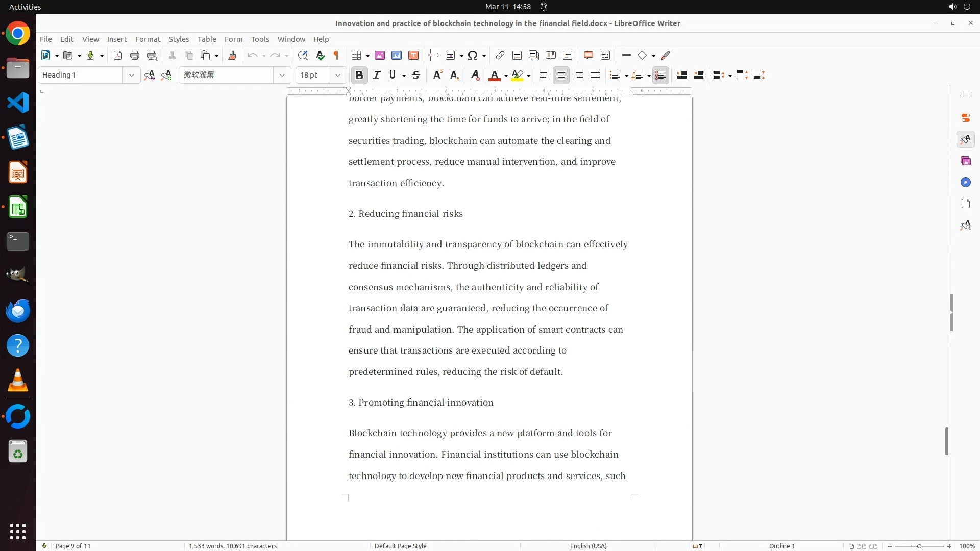
Task: Open the Navigator sidebar panel
Action: tap(965, 183)
